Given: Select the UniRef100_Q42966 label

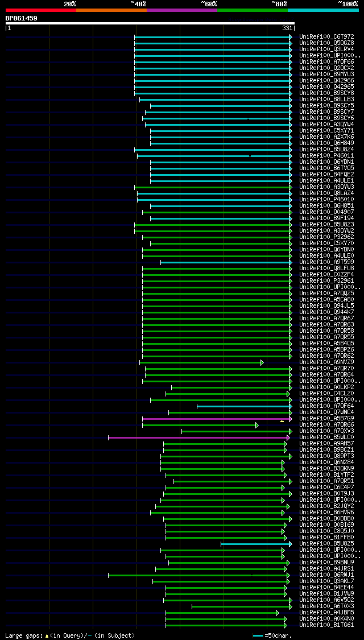Looking at the screenshot, I should (326, 80).
